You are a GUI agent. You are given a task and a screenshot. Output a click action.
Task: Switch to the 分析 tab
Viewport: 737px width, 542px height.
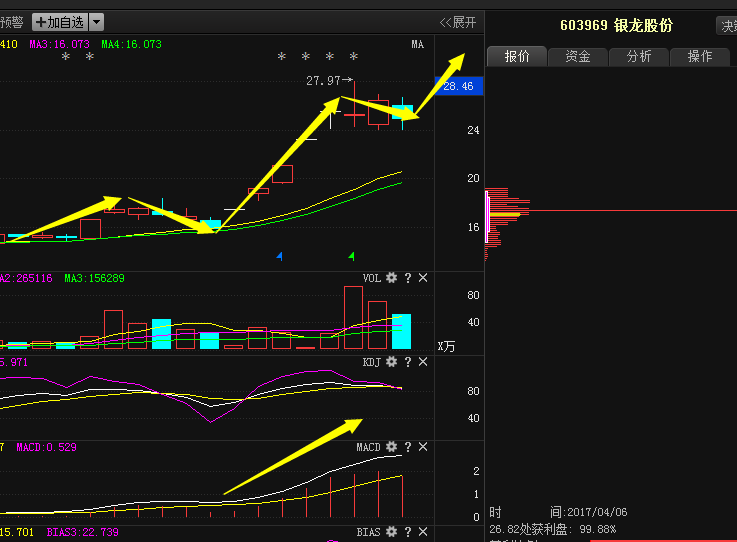click(639, 56)
